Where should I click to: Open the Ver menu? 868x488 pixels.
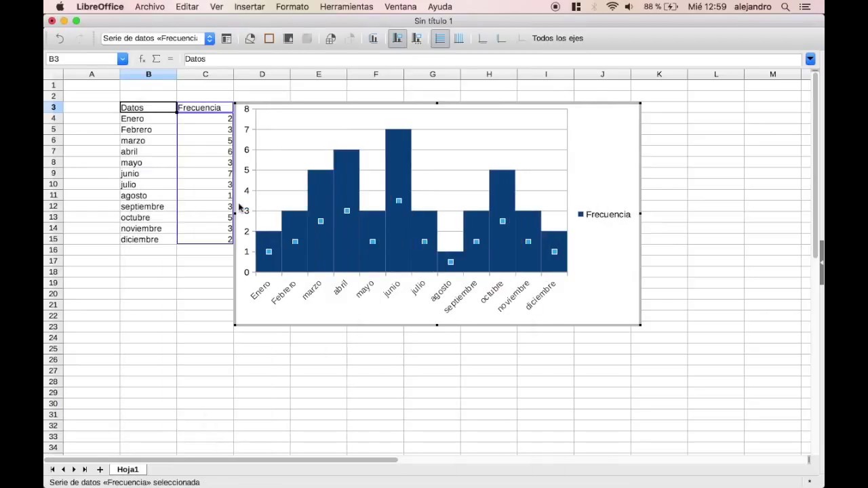pos(217,7)
